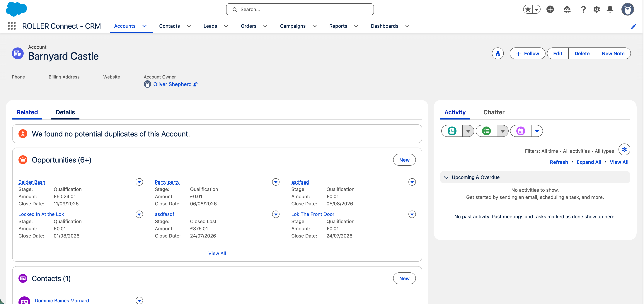Click the Contacts card icon
This screenshot has height=304, width=644.
[x=23, y=278]
